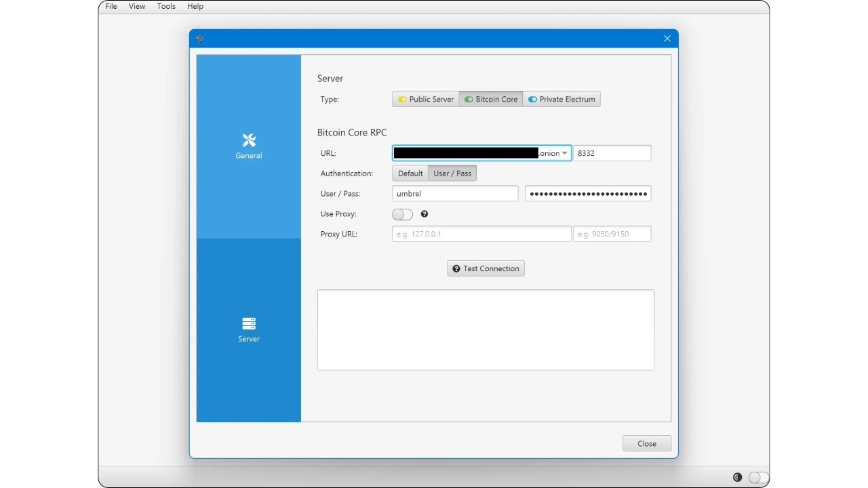The image size is (868, 488).
Task: Click the Proxy URL host field
Action: pyautogui.click(x=481, y=234)
